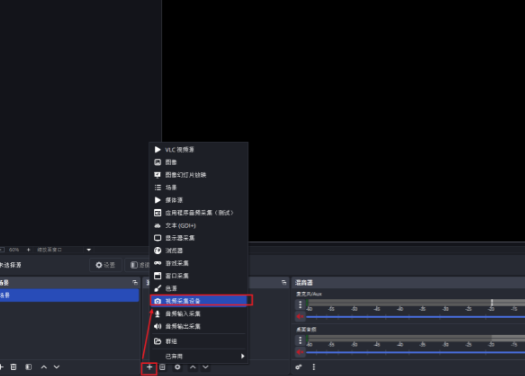Click the sources panel add (+) button

[149, 367]
